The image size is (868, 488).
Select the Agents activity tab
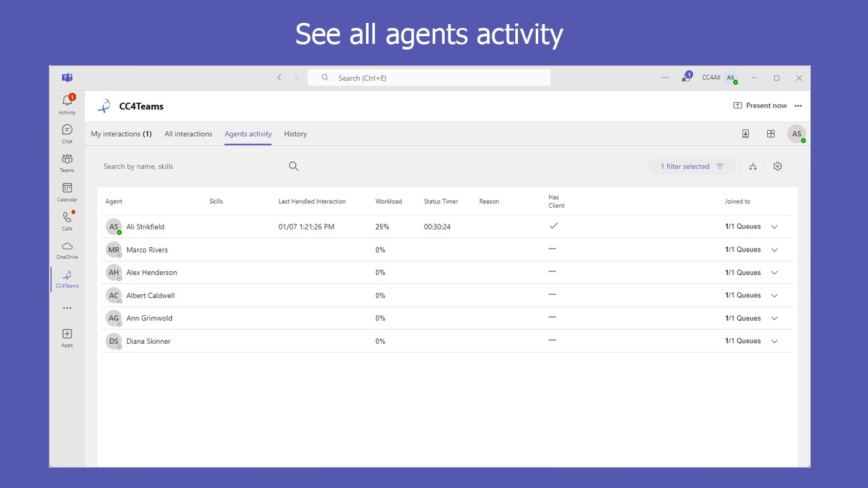(248, 134)
